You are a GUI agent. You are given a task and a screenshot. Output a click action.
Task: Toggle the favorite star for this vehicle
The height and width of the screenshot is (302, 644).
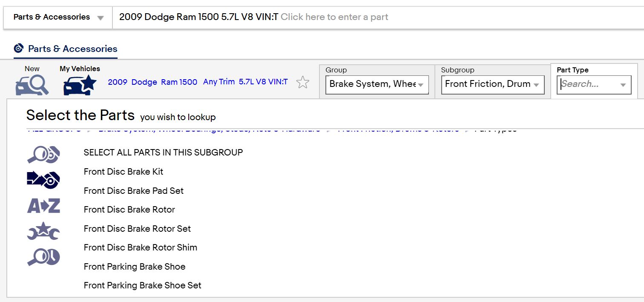coord(302,82)
